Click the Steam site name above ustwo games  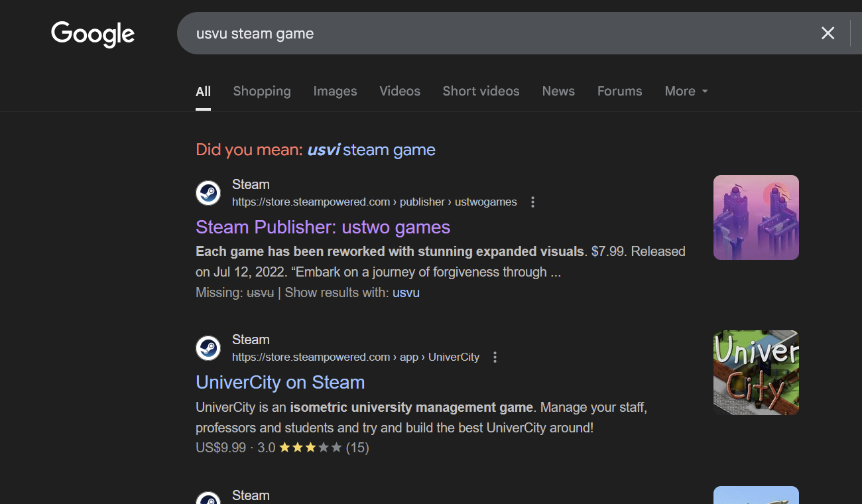click(251, 184)
